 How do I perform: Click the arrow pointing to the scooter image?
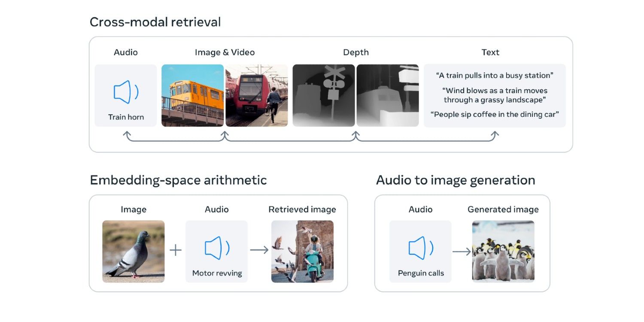[x=259, y=250]
